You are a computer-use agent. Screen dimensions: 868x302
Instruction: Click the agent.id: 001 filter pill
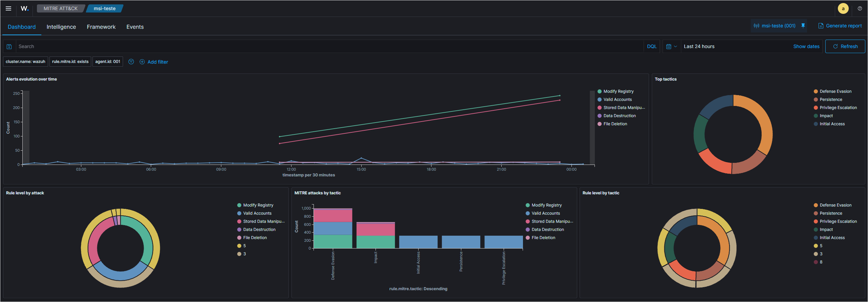click(x=108, y=62)
